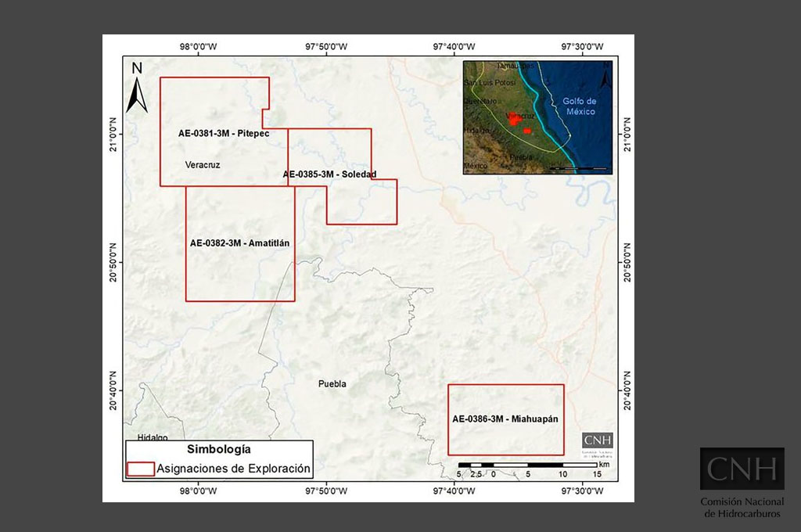Click the inset Golfo de México map
Screen dimensions: 801x532
tap(537, 117)
